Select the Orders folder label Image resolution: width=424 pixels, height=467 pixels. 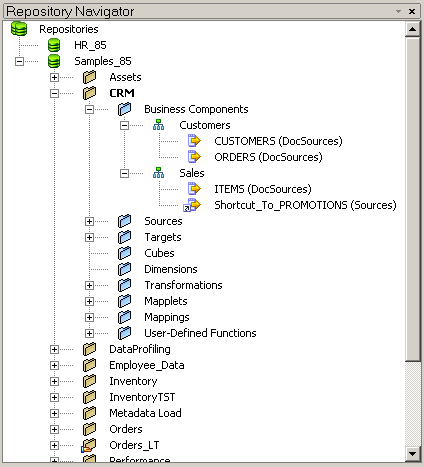(126, 429)
